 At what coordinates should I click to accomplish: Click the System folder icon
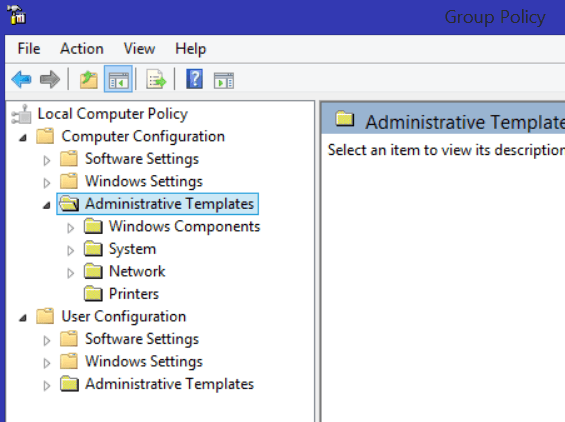(93, 249)
